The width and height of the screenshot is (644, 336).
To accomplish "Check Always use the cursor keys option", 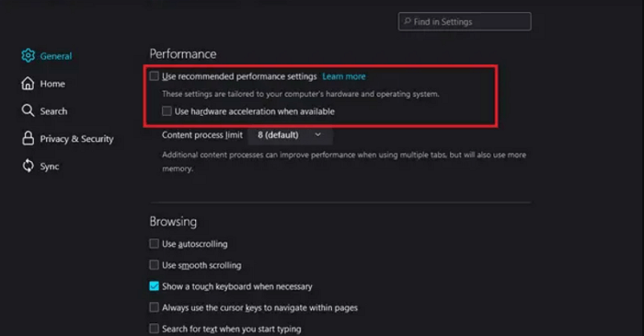I will [154, 307].
